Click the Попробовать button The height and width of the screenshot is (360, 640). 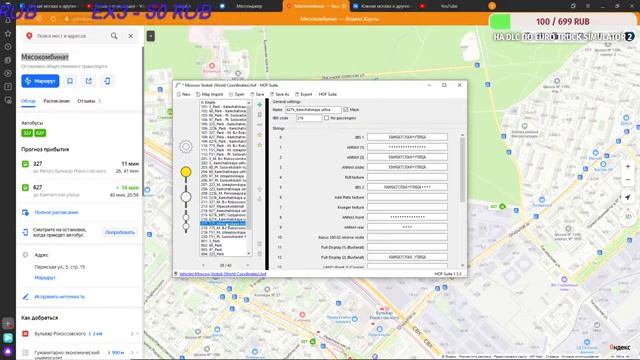tap(120, 232)
